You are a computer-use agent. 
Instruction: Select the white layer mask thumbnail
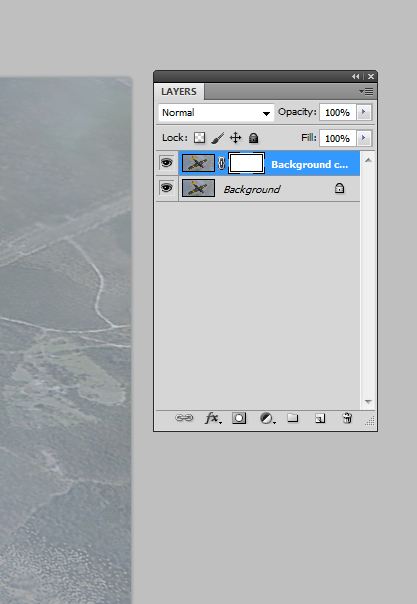(246, 163)
